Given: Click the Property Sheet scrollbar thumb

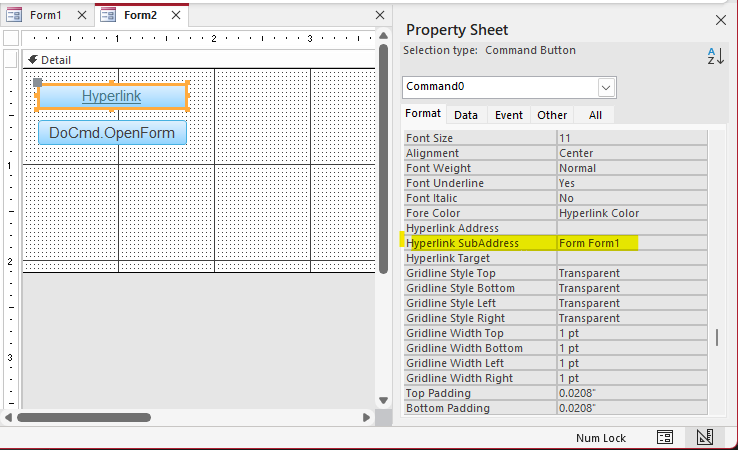Looking at the screenshot, I should tap(717, 338).
